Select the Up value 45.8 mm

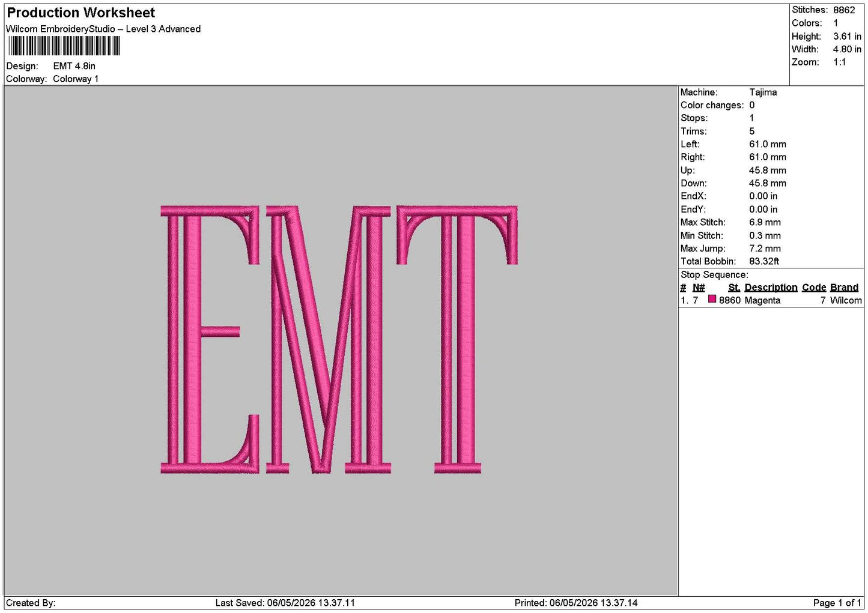pyautogui.click(x=767, y=171)
